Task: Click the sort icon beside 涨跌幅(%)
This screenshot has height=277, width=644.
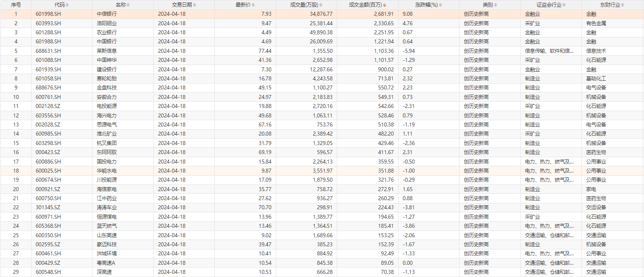Action: click(441, 5)
